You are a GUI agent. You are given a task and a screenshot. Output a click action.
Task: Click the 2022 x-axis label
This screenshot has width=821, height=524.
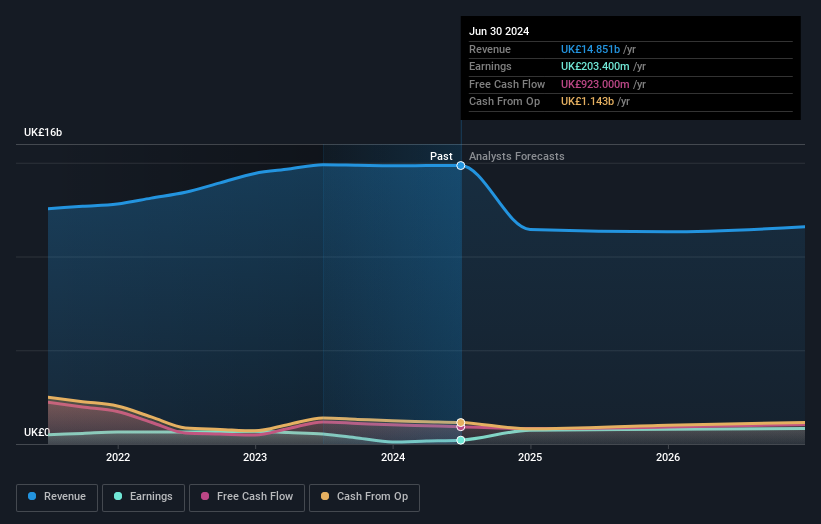(x=118, y=457)
